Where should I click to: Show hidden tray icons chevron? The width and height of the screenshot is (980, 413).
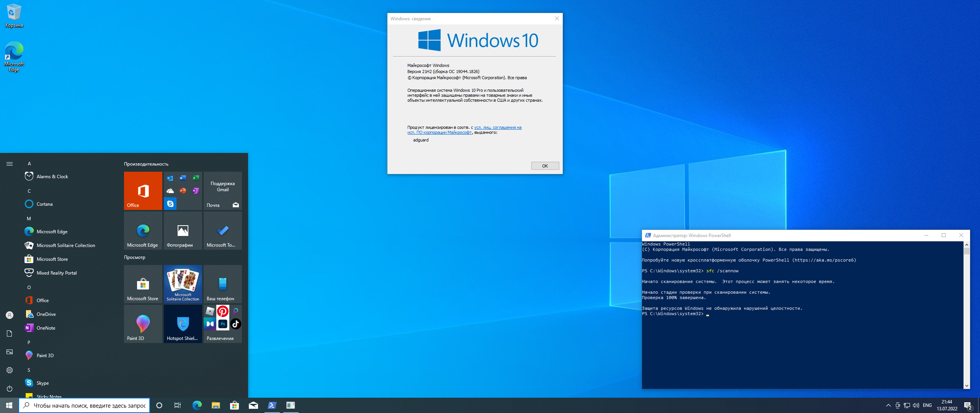888,405
